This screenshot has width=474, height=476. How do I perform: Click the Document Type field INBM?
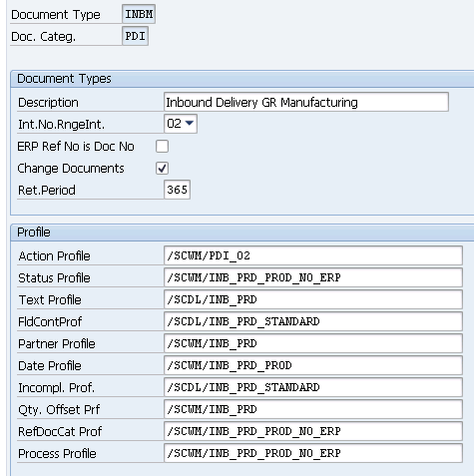(x=139, y=14)
